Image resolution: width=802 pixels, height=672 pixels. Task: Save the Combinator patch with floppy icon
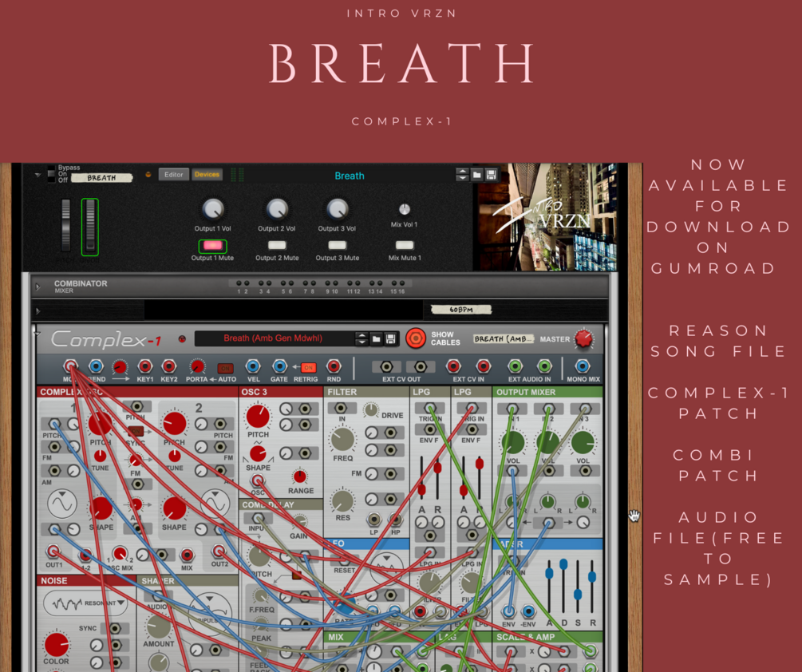(491, 175)
